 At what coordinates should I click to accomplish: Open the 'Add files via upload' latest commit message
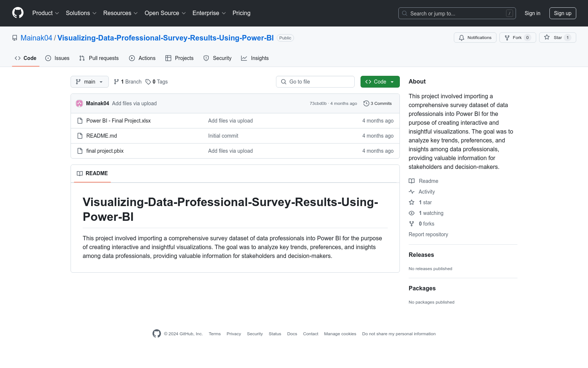(134, 103)
